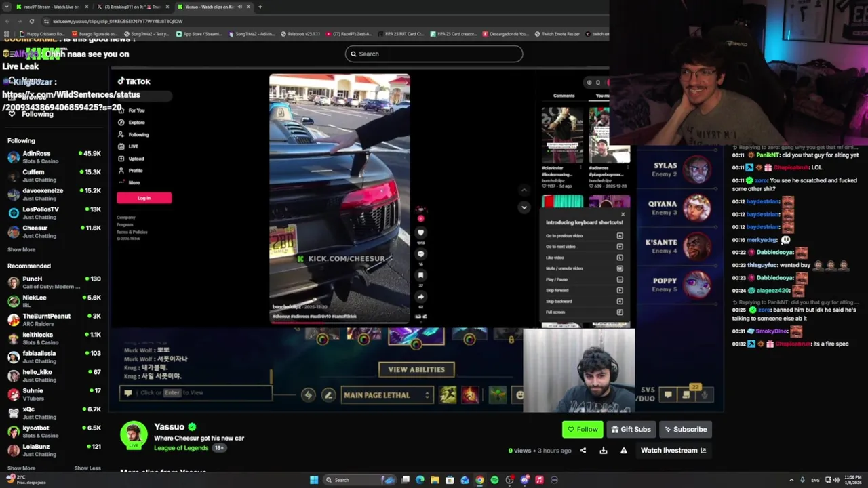This screenshot has height=488, width=868.
Task: Open kyootbot recommended channel
Action: 54,432
